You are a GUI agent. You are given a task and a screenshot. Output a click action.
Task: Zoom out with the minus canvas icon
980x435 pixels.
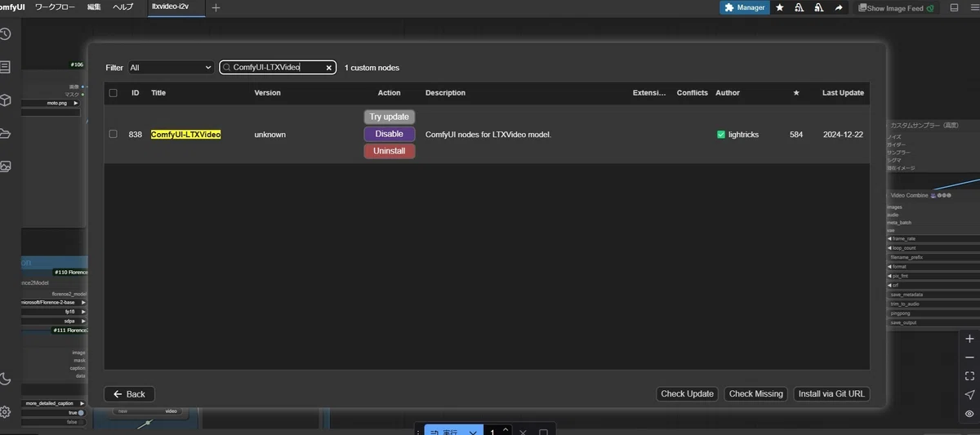click(x=969, y=357)
